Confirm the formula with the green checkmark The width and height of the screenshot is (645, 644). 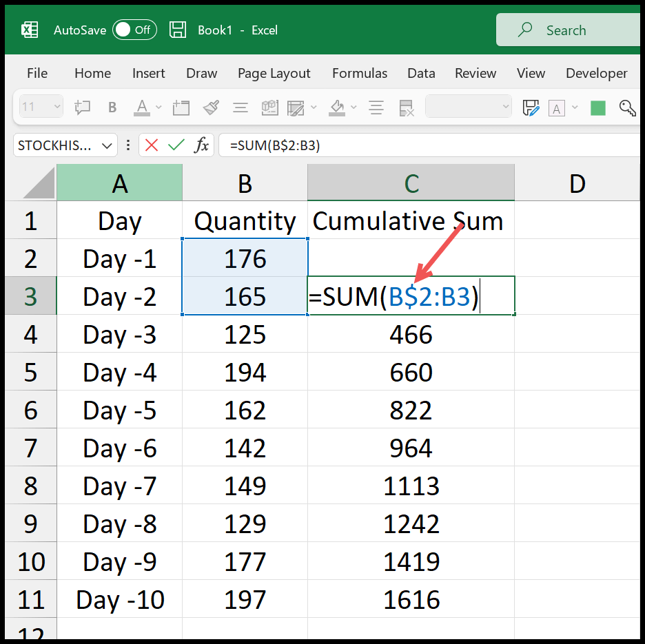[174, 145]
